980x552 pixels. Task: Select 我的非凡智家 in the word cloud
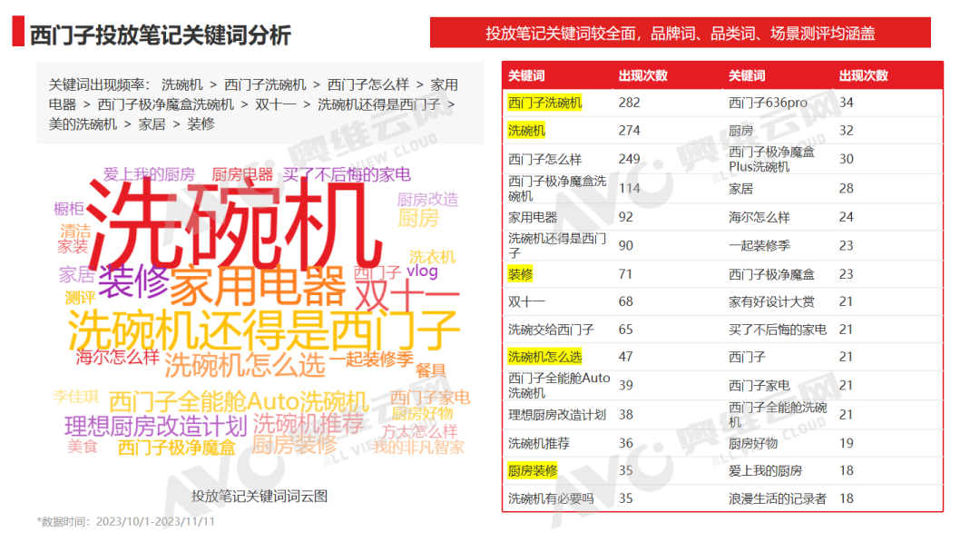click(418, 447)
